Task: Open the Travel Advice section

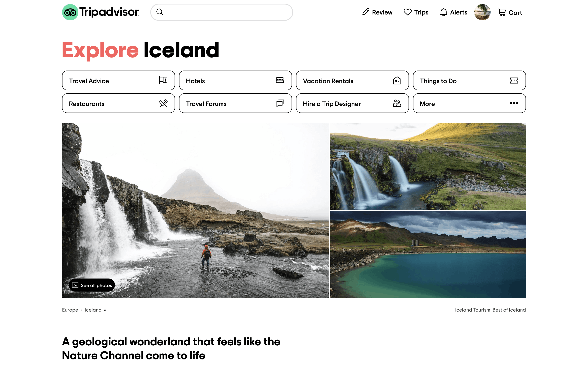Action: click(x=118, y=81)
